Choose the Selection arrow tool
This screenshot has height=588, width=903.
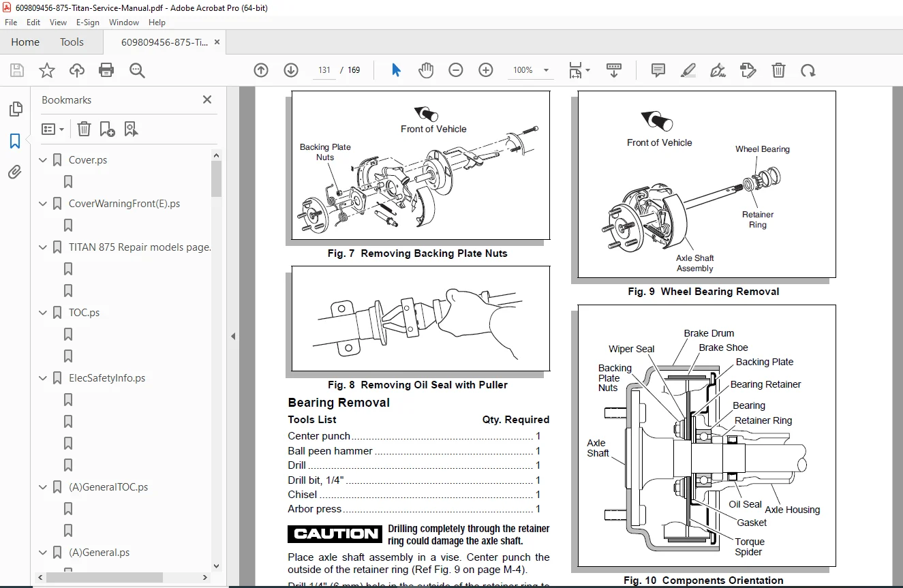tap(396, 70)
